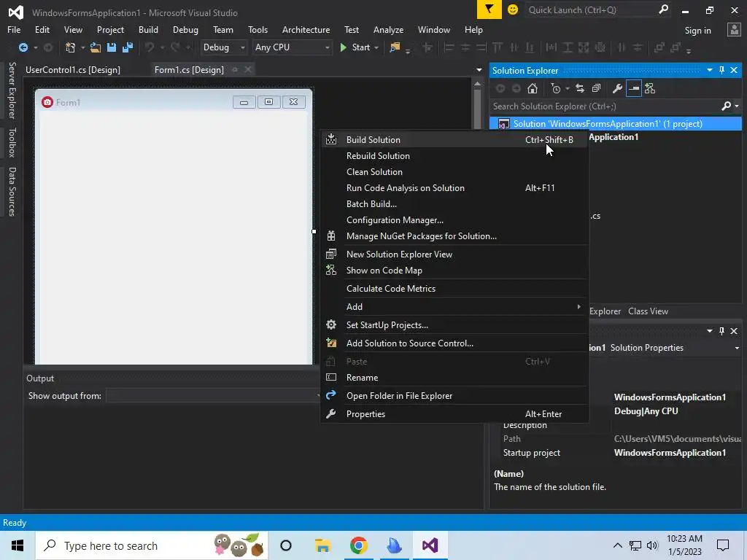Click New Solution Explorer View icon

(x=331, y=254)
